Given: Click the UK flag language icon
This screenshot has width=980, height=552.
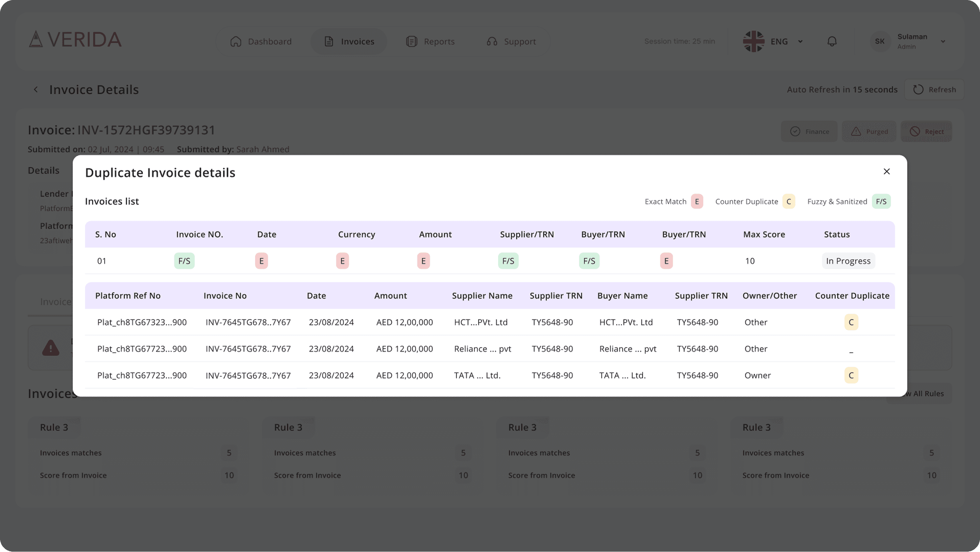Looking at the screenshot, I should pyautogui.click(x=753, y=42).
